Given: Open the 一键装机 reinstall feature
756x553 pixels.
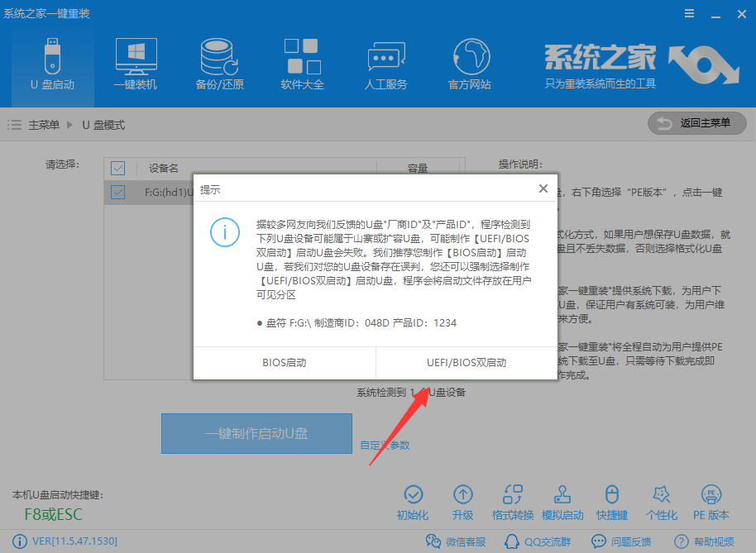Looking at the screenshot, I should 135,62.
